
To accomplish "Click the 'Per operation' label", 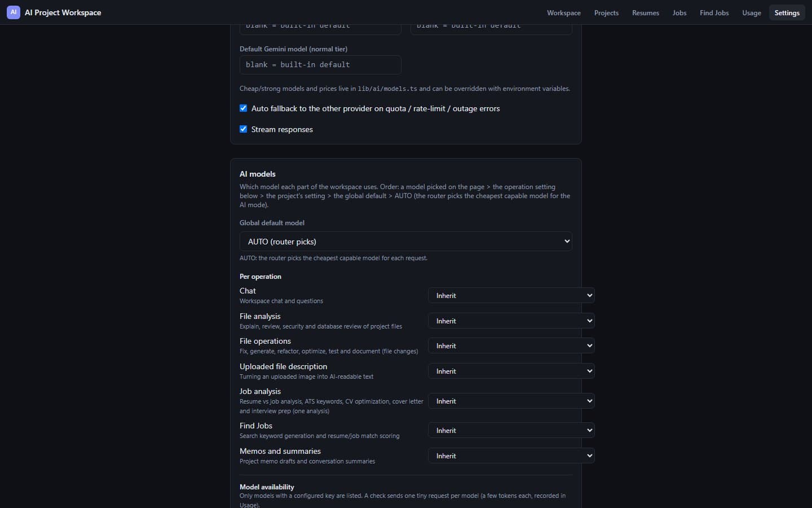I will pos(261,277).
